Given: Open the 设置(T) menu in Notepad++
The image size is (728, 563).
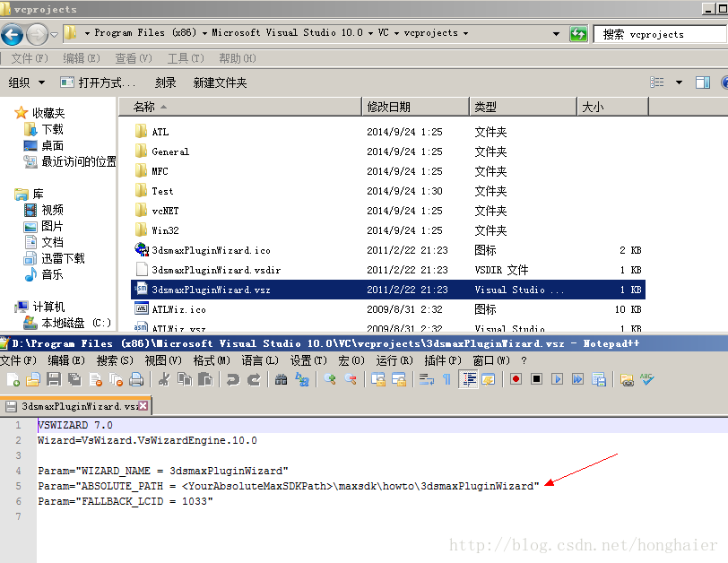Looking at the screenshot, I should pyautogui.click(x=308, y=360).
